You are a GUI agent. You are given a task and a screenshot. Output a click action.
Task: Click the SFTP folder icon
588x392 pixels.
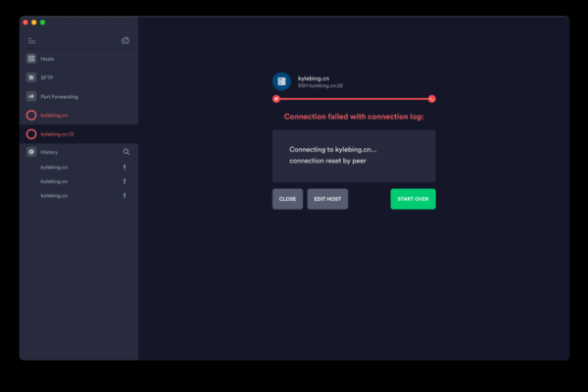click(31, 77)
